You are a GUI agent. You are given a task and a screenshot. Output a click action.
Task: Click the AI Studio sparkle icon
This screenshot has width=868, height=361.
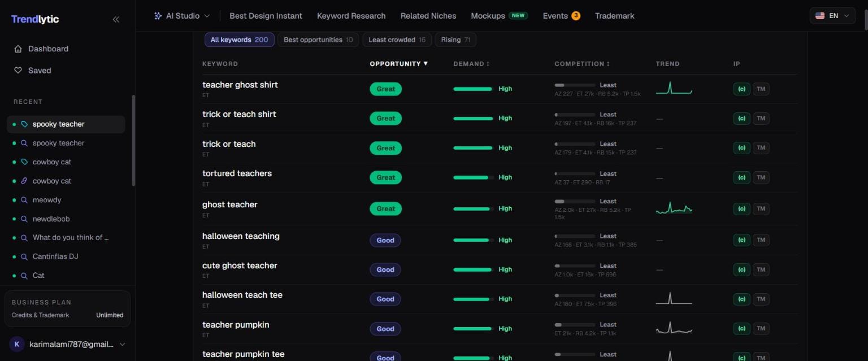tap(158, 16)
